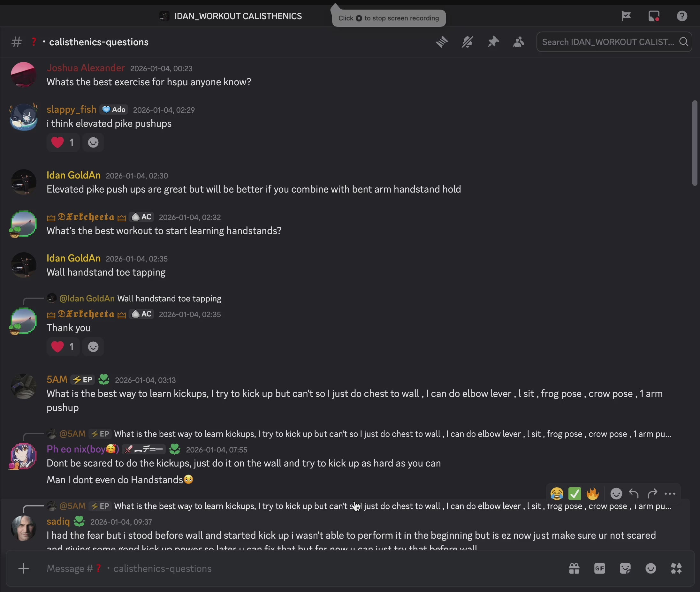Jump to replied message from @Idan GoldAn
The width and height of the screenshot is (700, 592).
[169, 298]
